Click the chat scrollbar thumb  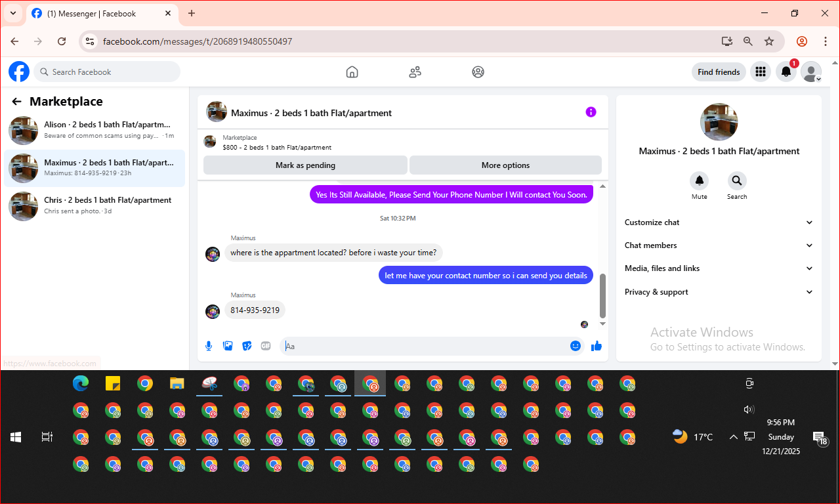coord(603,295)
